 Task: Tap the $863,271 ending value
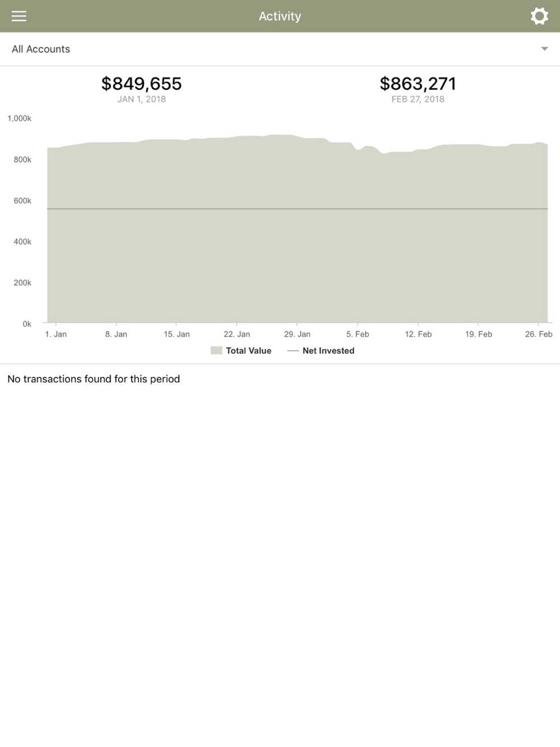(418, 83)
